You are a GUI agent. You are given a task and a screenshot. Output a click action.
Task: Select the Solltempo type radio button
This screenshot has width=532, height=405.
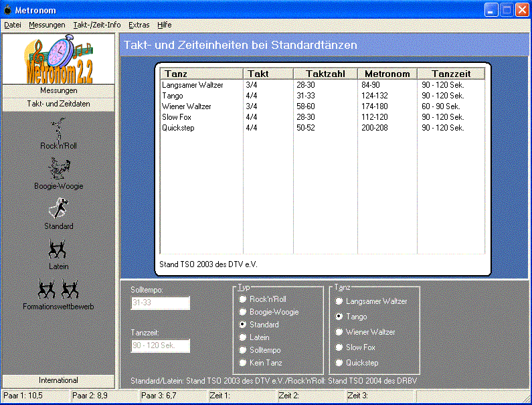(242, 350)
